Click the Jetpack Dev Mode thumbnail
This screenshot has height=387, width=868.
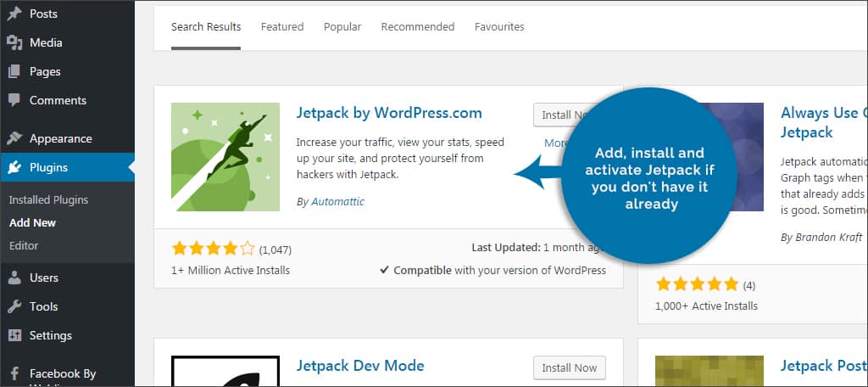click(x=225, y=371)
